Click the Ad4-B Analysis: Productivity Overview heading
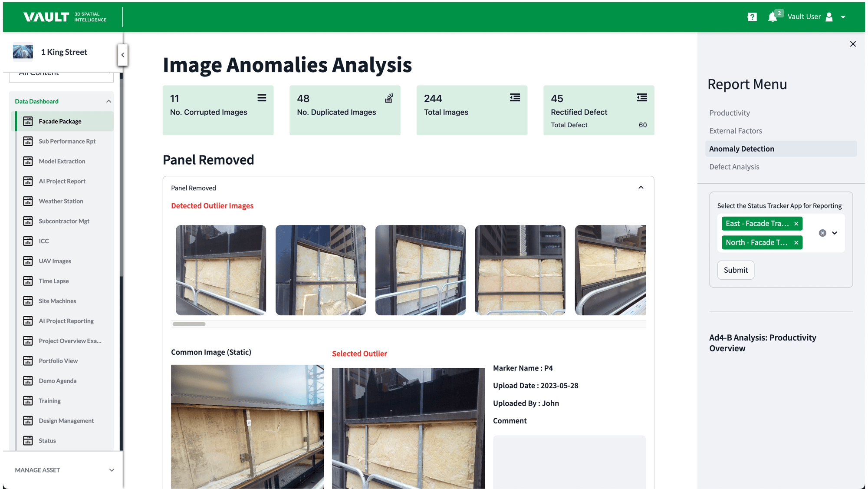 763,343
